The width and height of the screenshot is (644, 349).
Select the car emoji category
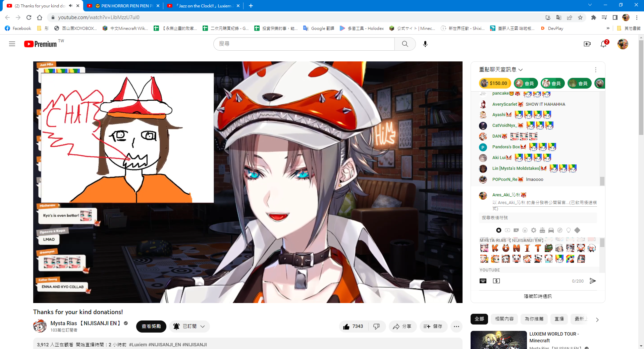coord(551,230)
